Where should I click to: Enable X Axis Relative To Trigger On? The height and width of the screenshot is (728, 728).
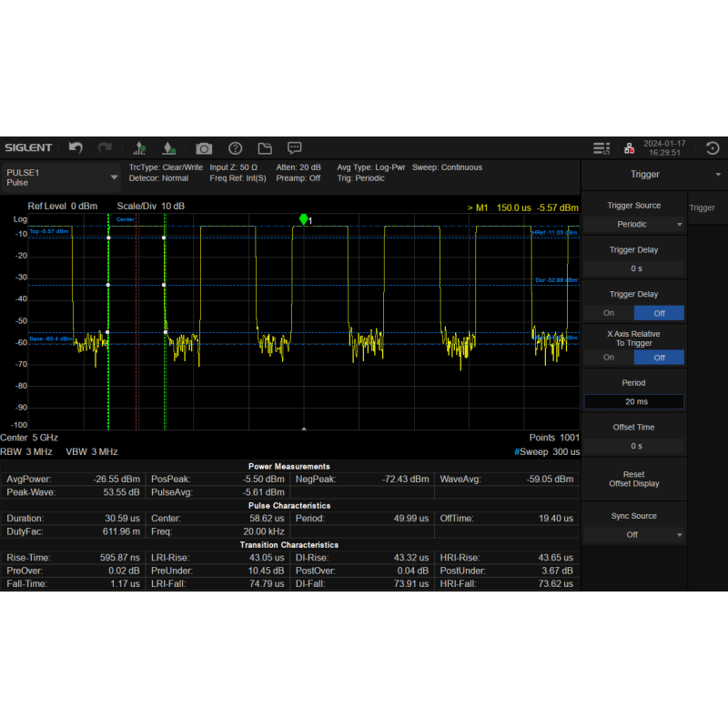pos(609,358)
